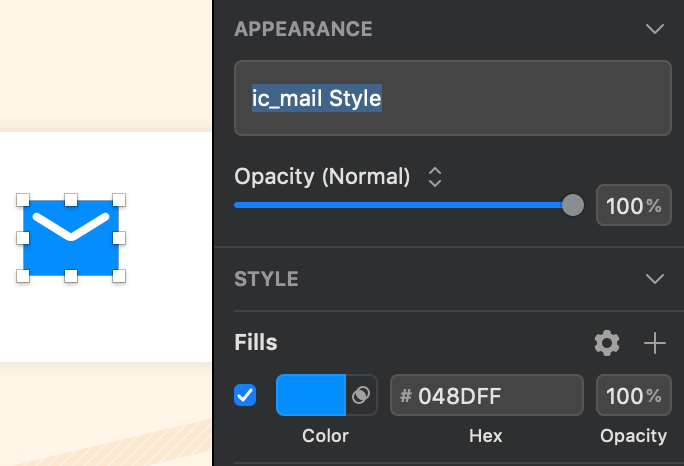This screenshot has height=466, width=684.
Task: Disable the fill checkbox for 048DFF
Action: point(245,395)
